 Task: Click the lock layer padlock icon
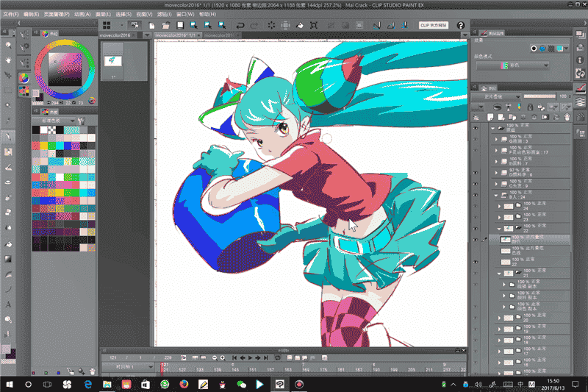530,107
